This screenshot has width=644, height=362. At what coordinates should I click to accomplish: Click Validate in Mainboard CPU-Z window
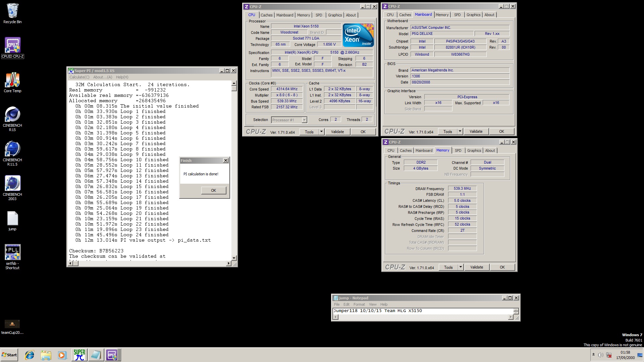point(476,132)
